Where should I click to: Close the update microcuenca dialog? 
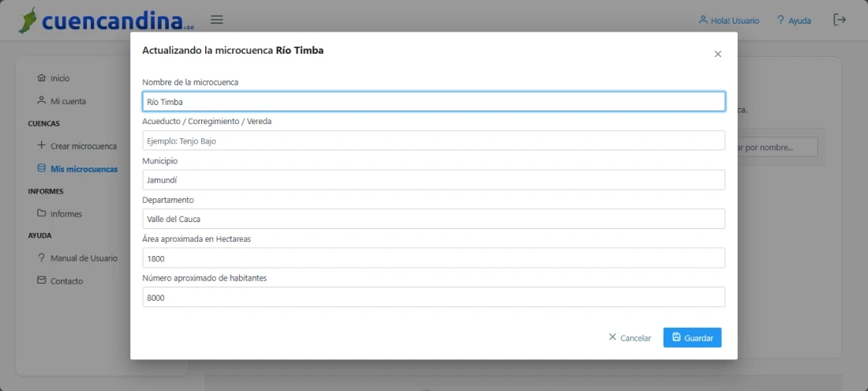click(x=717, y=54)
